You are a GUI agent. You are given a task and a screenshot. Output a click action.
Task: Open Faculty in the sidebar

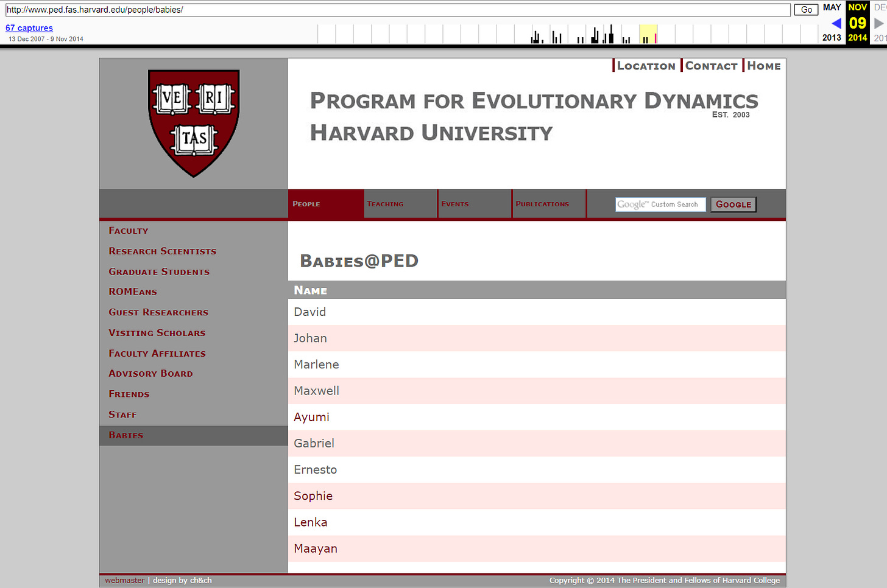(129, 231)
